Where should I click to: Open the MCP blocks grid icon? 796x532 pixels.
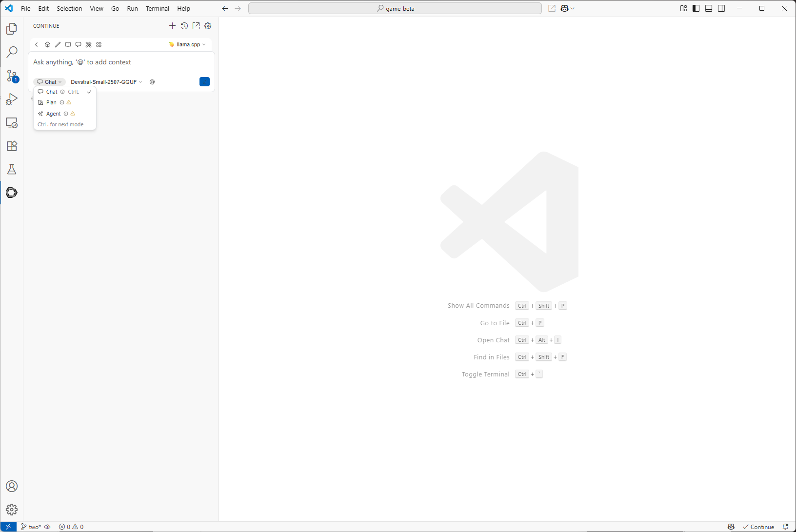tap(99, 44)
